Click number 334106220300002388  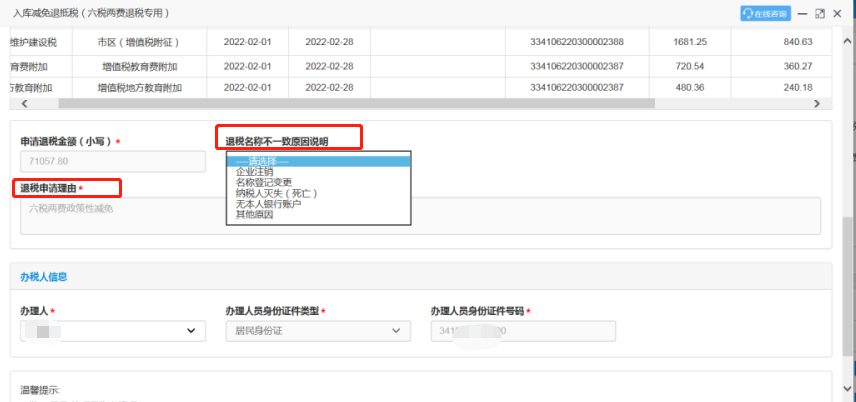576,42
